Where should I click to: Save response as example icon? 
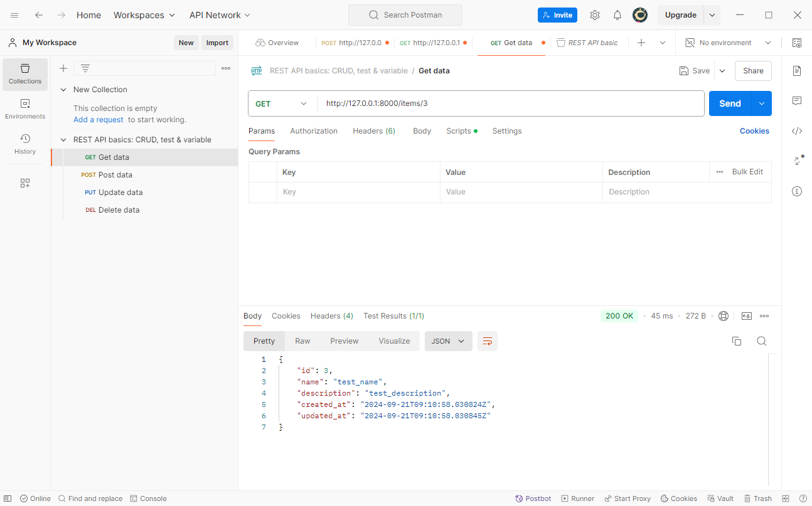[747, 316]
